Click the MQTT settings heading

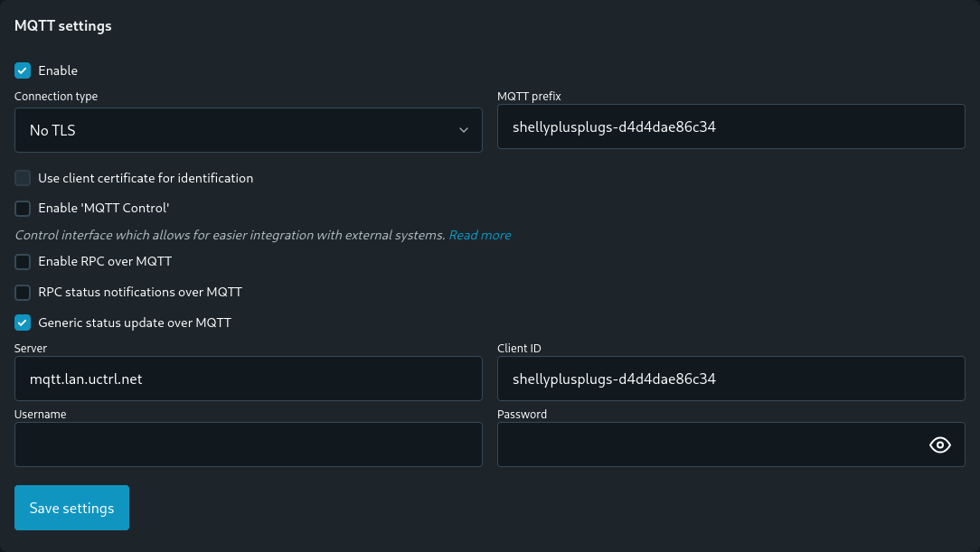[x=63, y=26]
